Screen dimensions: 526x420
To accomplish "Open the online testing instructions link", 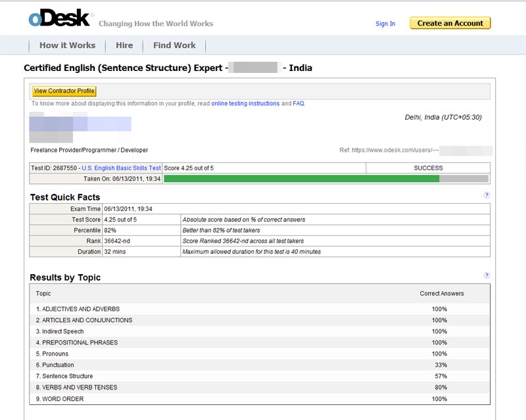I will pyautogui.click(x=245, y=103).
